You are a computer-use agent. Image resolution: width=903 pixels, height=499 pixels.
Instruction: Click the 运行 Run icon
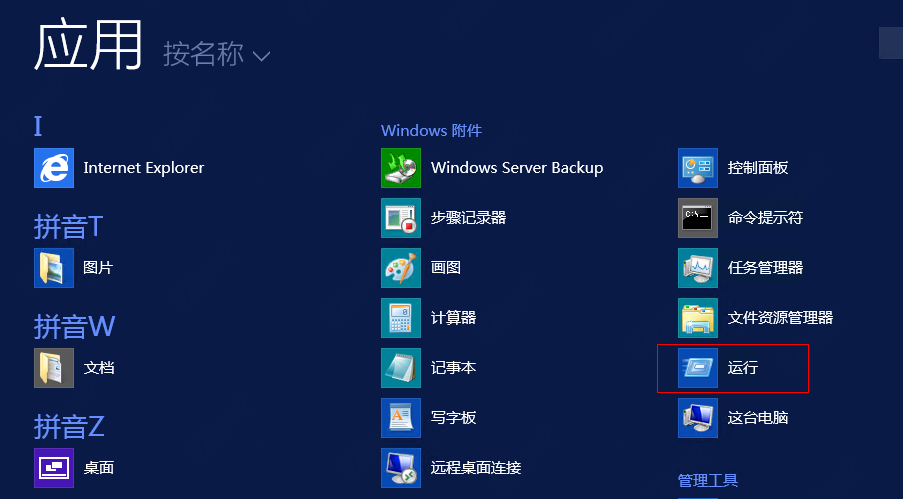pyautogui.click(x=698, y=368)
